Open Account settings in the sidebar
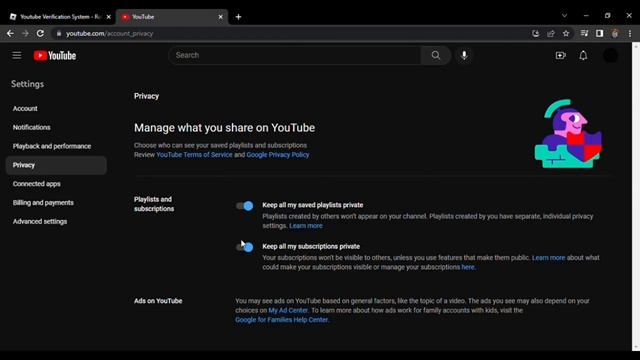The width and height of the screenshot is (640, 360). (x=25, y=109)
